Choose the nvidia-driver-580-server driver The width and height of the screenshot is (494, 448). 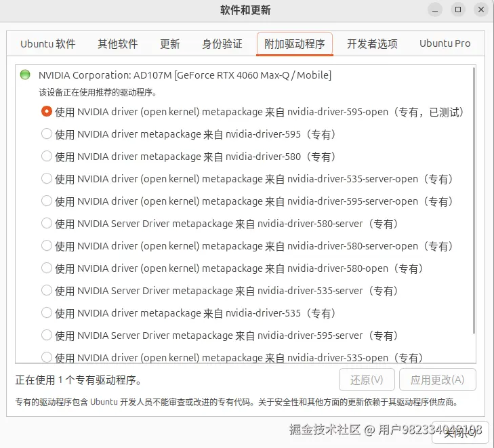click(x=47, y=224)
